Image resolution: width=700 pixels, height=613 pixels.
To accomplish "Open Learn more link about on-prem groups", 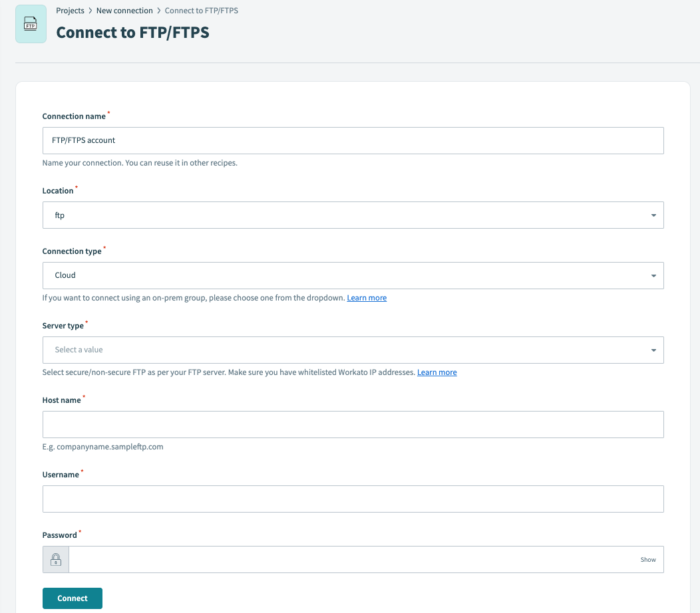I will point(367,298).
